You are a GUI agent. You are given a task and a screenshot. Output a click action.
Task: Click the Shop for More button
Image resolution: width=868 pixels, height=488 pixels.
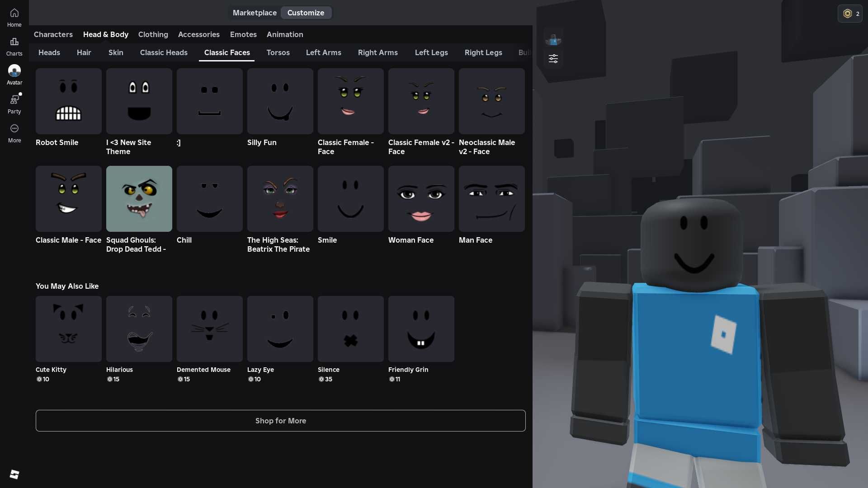(281, 421)
